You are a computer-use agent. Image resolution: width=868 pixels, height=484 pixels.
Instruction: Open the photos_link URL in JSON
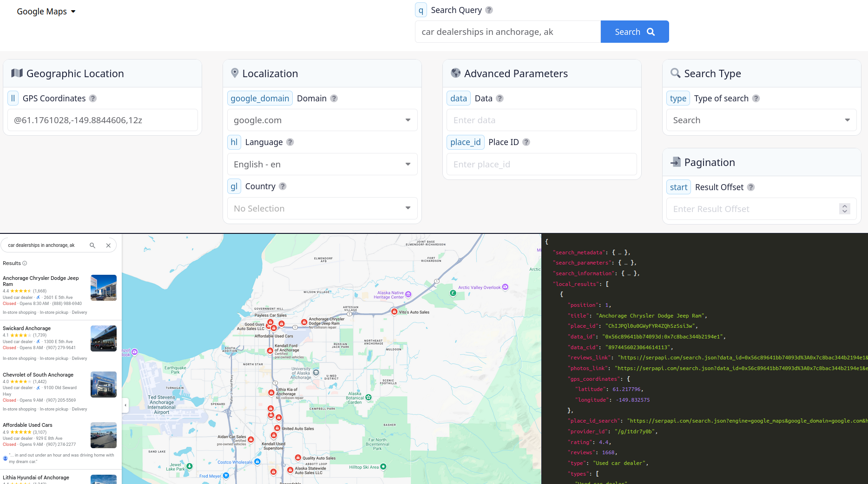(x=741, y=368)
